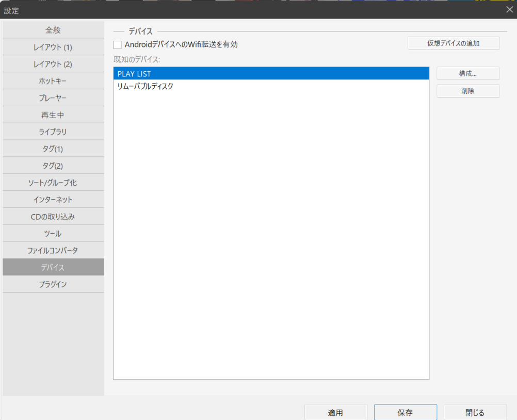This screenshot has height=420, width=517.
Task: Select プラグイン tab in sidebar
Action: [x=53, y=284]
